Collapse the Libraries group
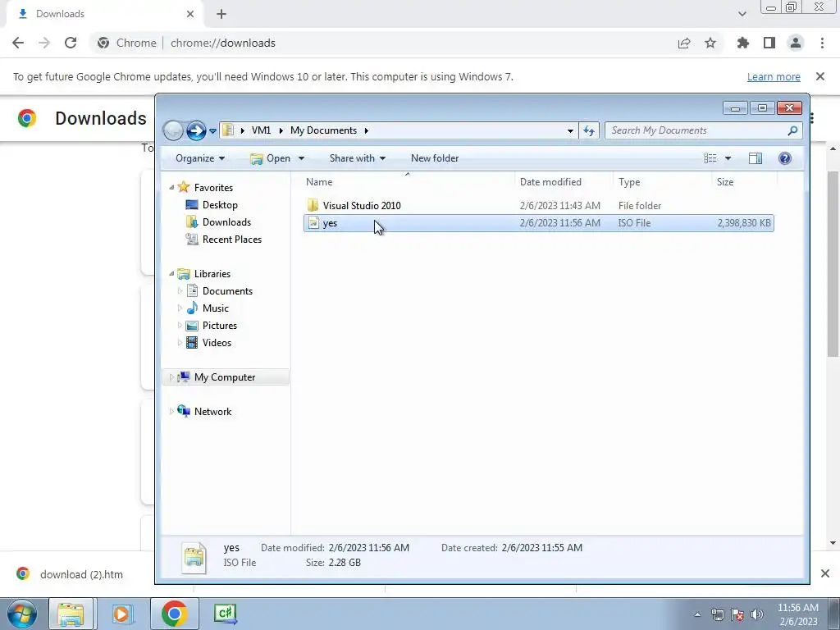This screenshot has height=630, width=840. coord(171,274)
